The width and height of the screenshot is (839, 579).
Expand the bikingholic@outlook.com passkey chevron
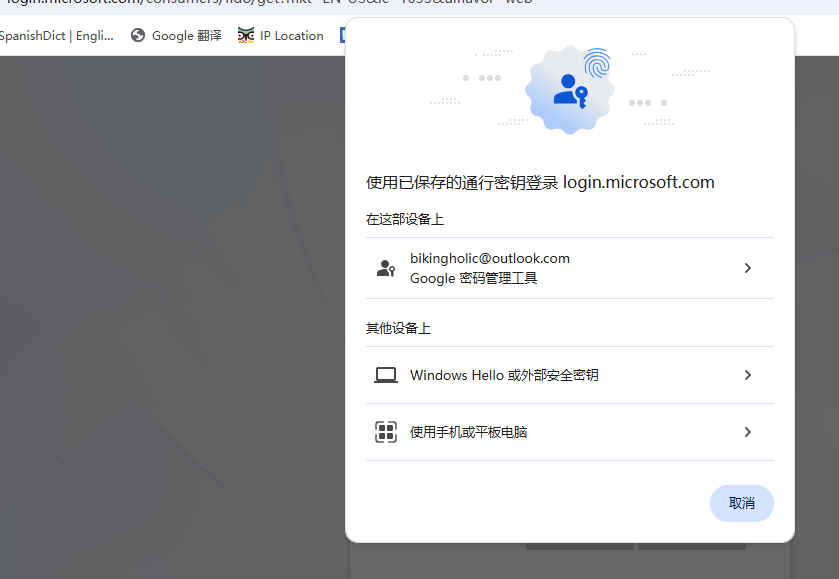point(748,268)
